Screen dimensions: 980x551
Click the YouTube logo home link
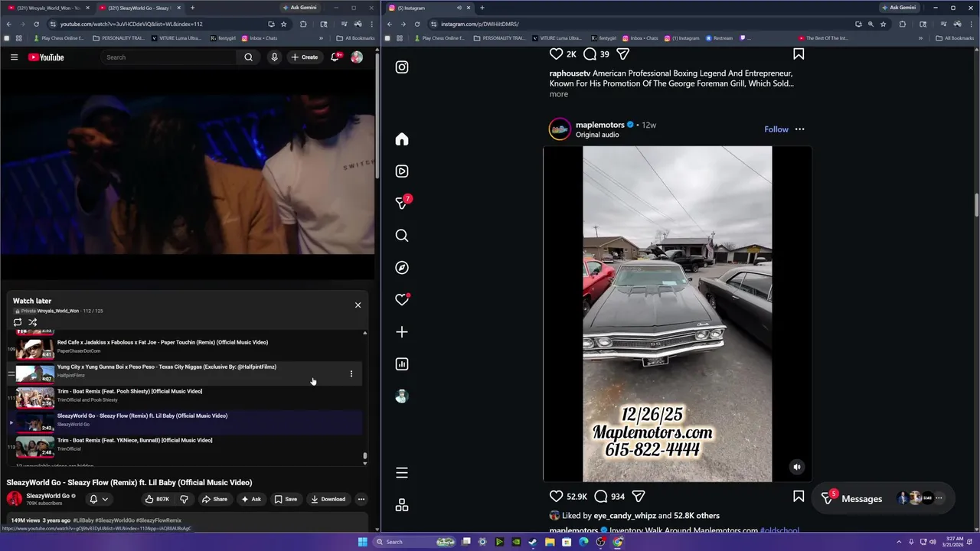click(x=46, y=57)
